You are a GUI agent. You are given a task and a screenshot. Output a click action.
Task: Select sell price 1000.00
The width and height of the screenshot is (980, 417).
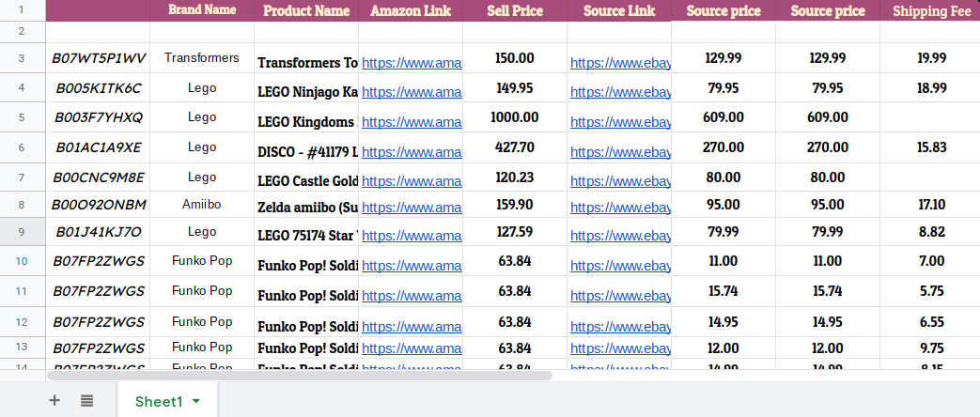click(515, 116)
